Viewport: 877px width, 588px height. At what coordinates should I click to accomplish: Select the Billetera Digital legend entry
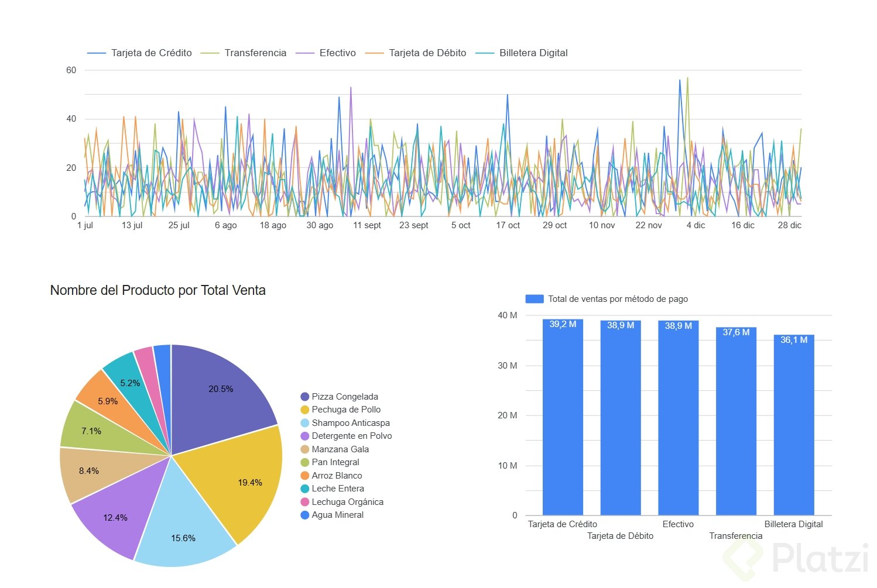pos(522,53)
